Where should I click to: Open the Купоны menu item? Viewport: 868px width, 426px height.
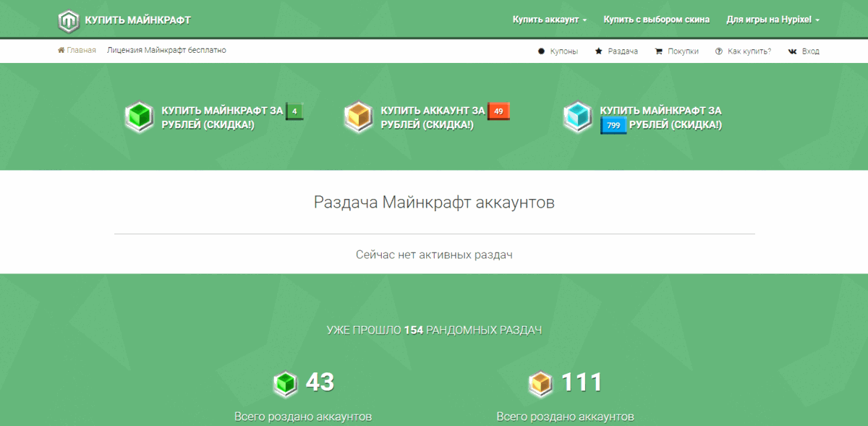pyautogui.click(x=564, y=51)
